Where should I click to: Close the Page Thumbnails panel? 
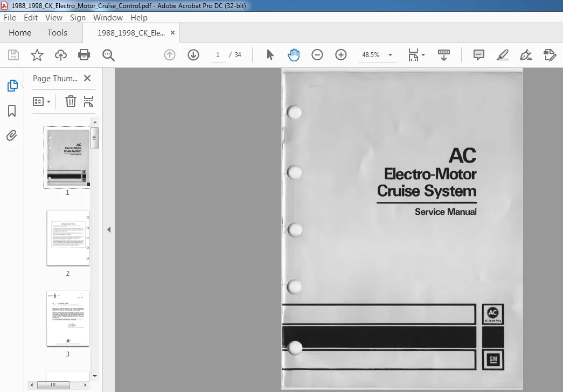87,78
